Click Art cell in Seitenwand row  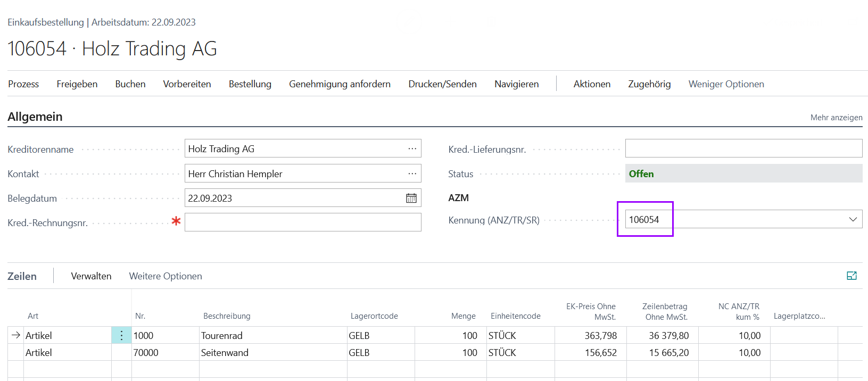[68, 352]
